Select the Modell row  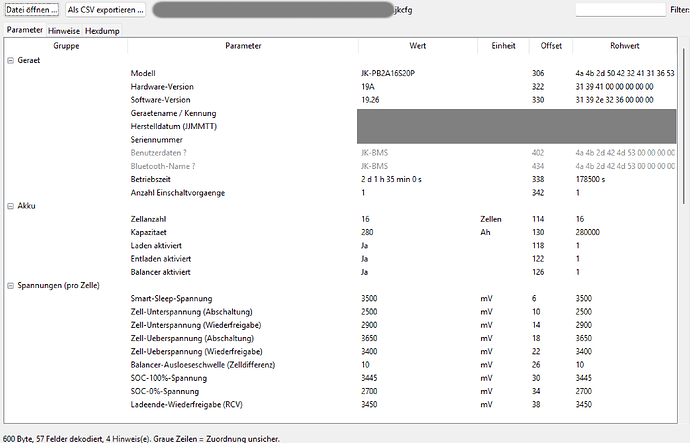340,73
